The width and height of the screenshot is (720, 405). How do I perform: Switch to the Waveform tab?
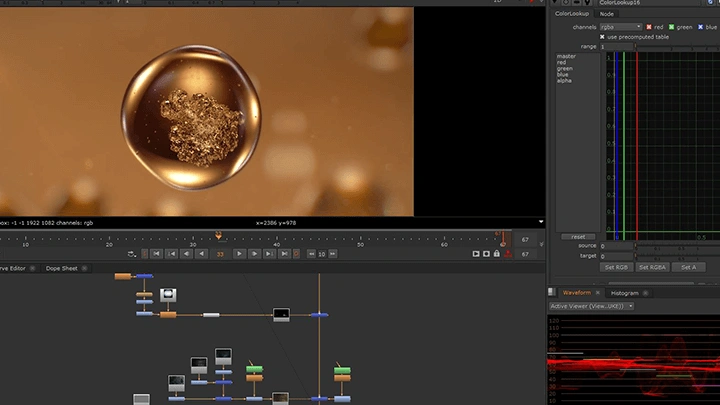click(577, 293)
